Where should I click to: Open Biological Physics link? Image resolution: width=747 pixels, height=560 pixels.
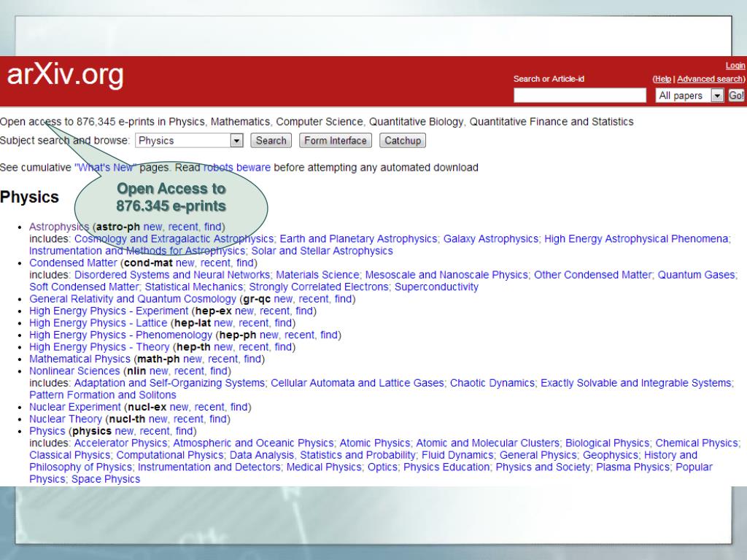point(607,443)
